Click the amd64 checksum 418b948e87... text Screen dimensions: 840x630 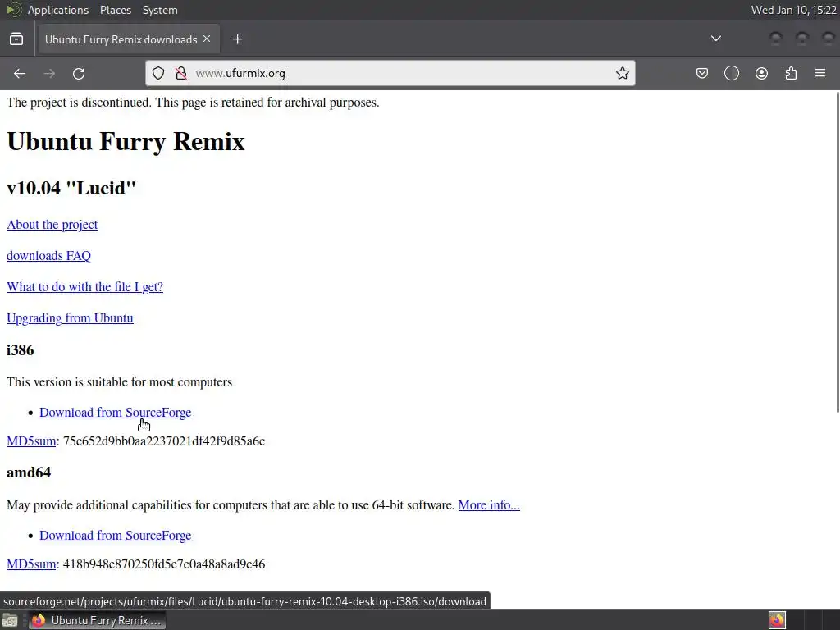pyautogui.click(x=164, y=564)
